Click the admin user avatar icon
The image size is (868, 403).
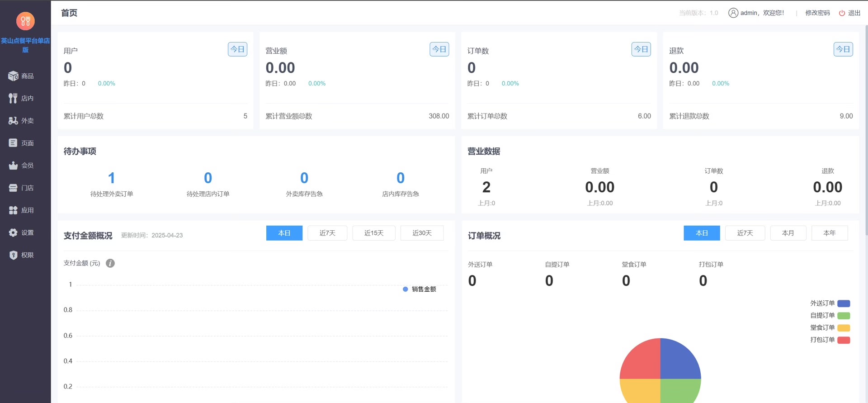(x=733, y=13)
